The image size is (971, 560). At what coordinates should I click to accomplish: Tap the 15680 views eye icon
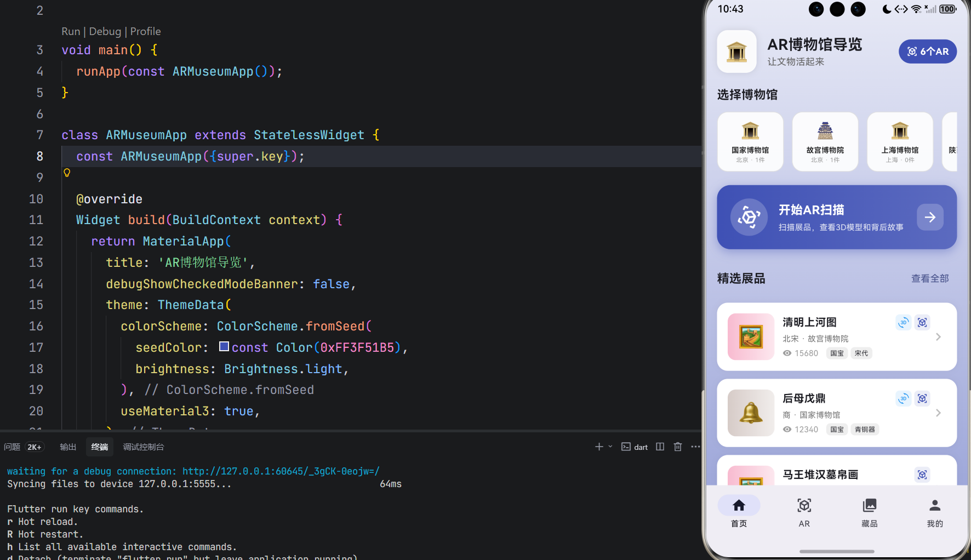coord(787,353)
